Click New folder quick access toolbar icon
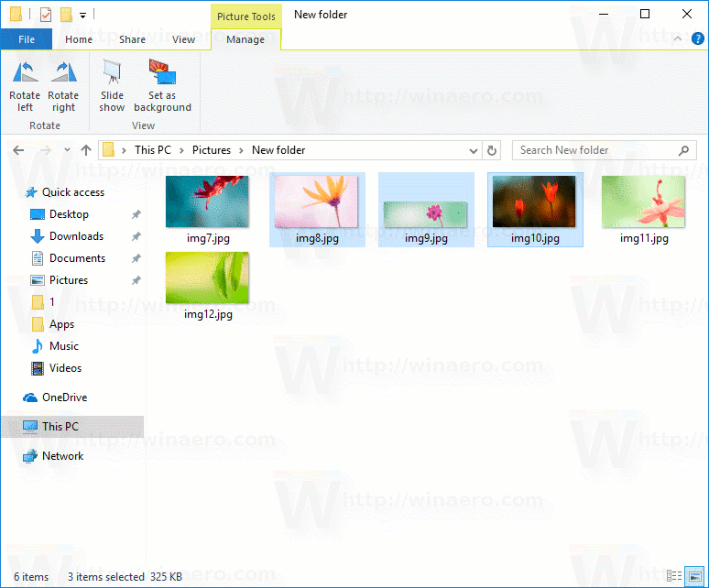This screenshot has width=709, height=588. pyautogui.click(x=66, y=15)
